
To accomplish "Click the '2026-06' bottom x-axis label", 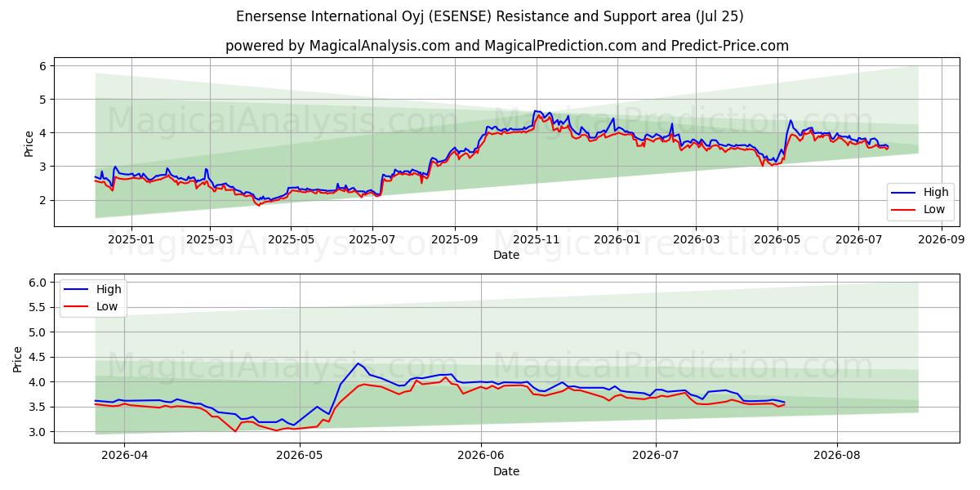I will (x=480, y=457).
